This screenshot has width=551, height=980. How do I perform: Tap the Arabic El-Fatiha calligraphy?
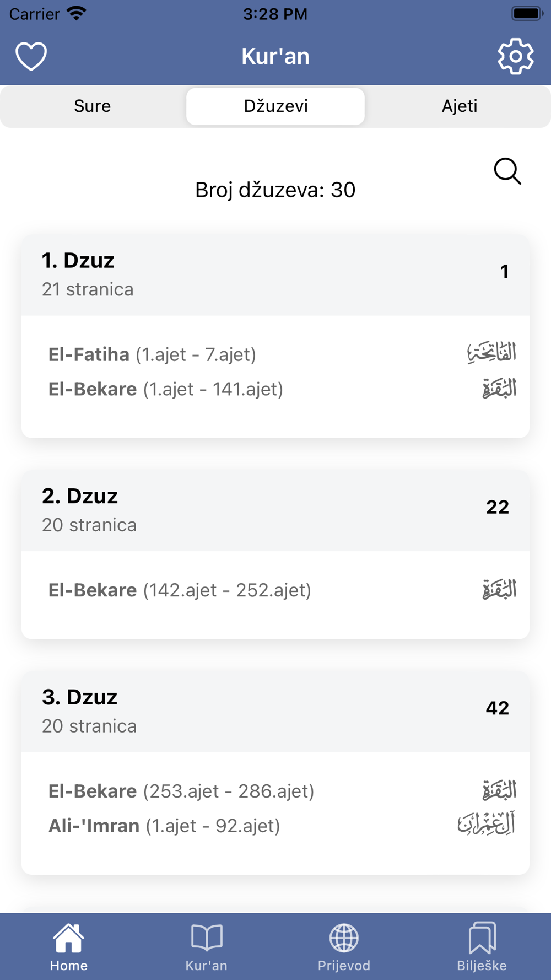(x=491, y=353)
